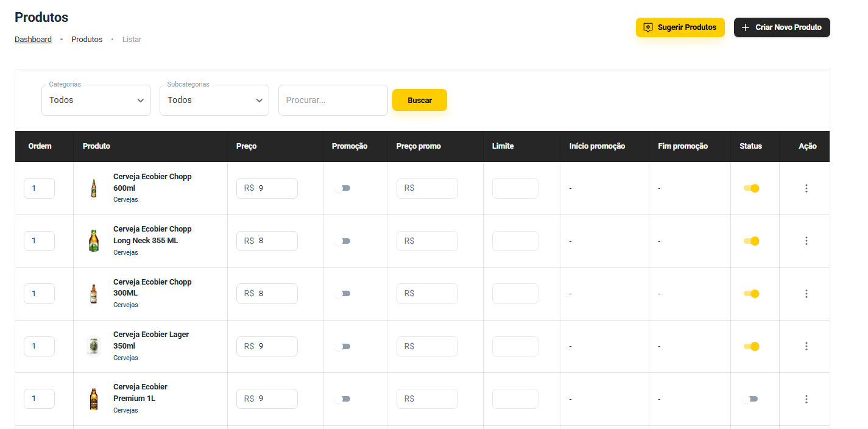The image size is (868, 429).
Task: Disable status of Chopp Long Neck 355 ML
Action: (751, 241)
